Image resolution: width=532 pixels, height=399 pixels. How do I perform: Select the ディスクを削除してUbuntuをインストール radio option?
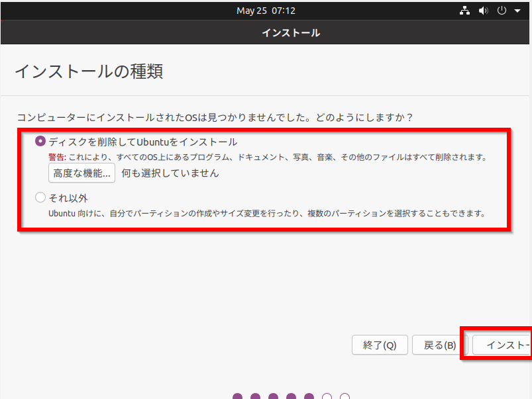40,141
